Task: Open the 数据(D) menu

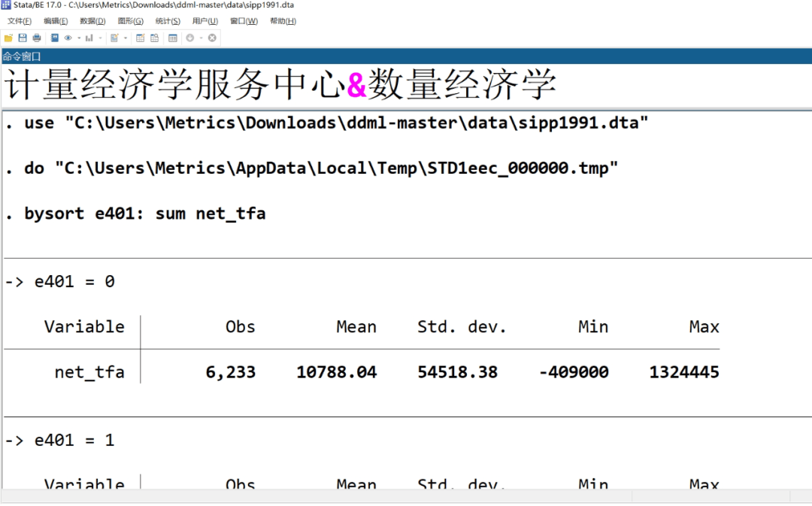Action: pos(92,21)
